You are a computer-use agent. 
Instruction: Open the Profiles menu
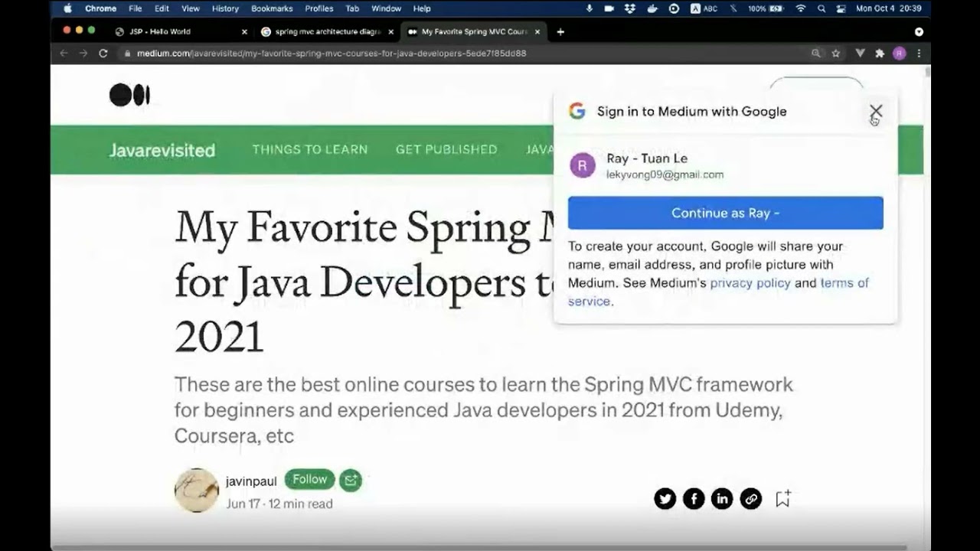319,8
